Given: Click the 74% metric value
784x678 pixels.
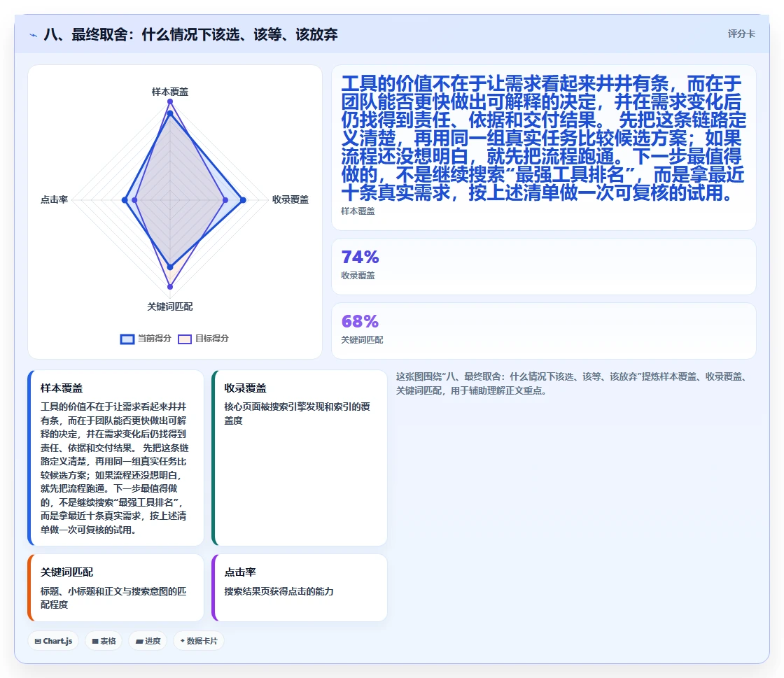Looking at the screenshot, I should pos(360,257).
